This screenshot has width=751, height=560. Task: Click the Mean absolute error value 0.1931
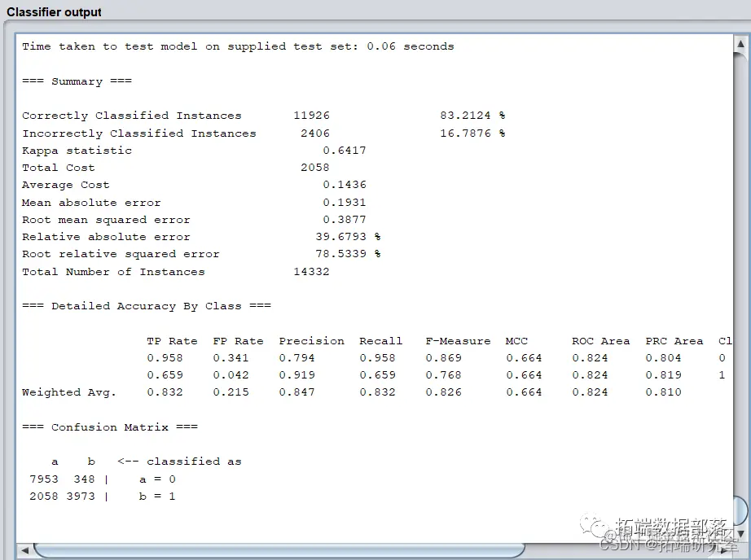(345, 203)
